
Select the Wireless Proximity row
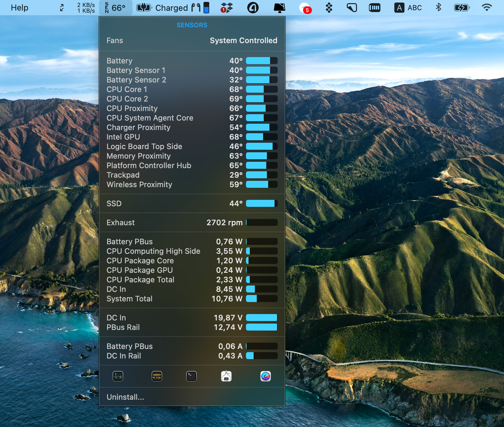point(192,184)
